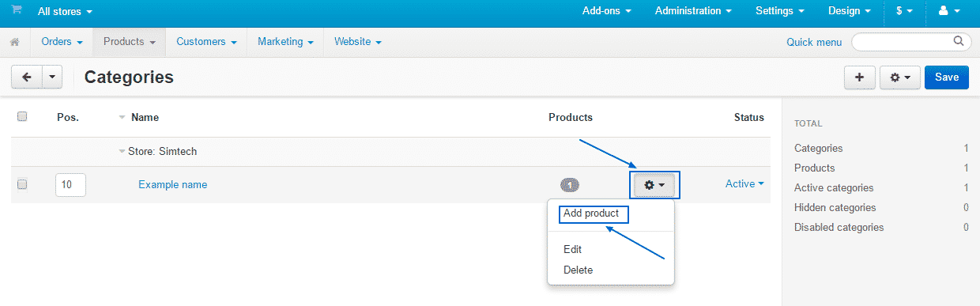The width and height of the screenshot is (980, 306).
Task: Click the back arrow button
Action: [27, 77]
